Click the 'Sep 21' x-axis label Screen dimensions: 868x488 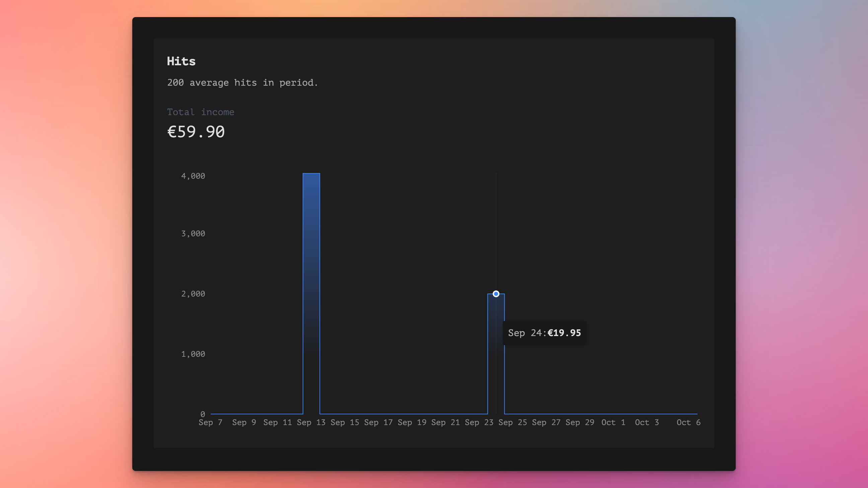(445, 422)
